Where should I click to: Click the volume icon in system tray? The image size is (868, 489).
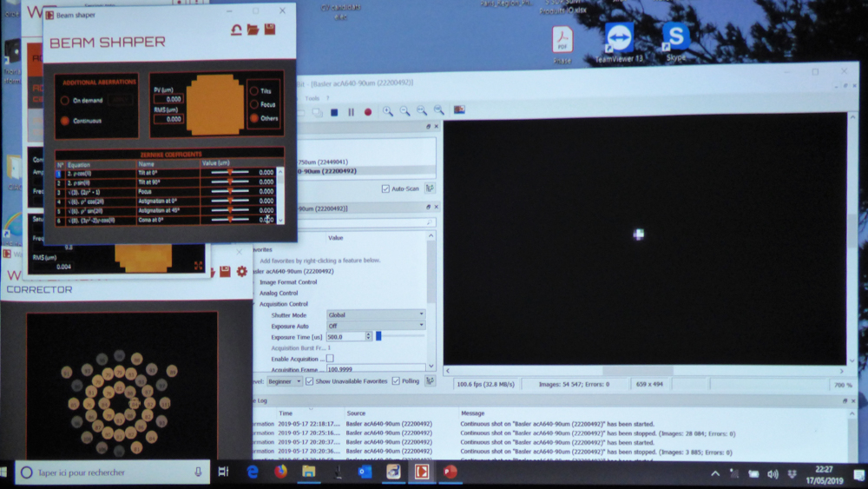tap(773, 474)
